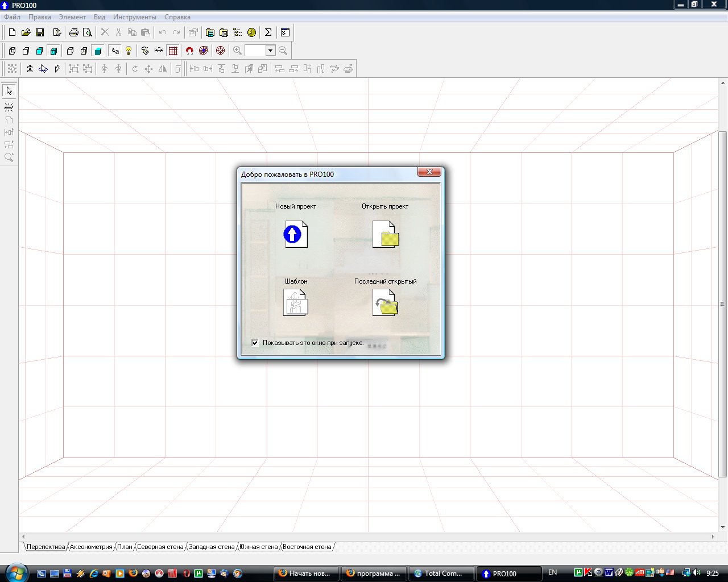Screen dimensions: 728x582
Task: Toggle the red grid display
Action: pos(173,51)
